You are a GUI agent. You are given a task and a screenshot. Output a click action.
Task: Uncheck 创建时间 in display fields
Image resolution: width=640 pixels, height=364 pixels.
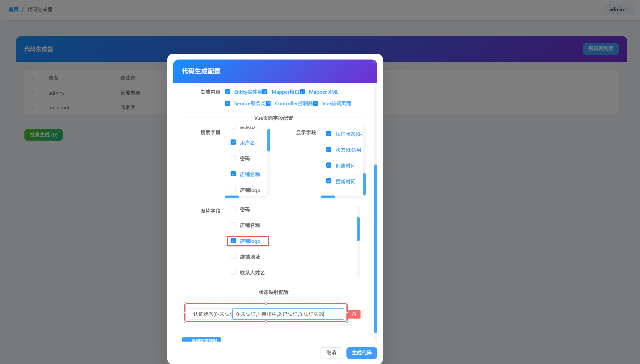[x=329, y=165]
